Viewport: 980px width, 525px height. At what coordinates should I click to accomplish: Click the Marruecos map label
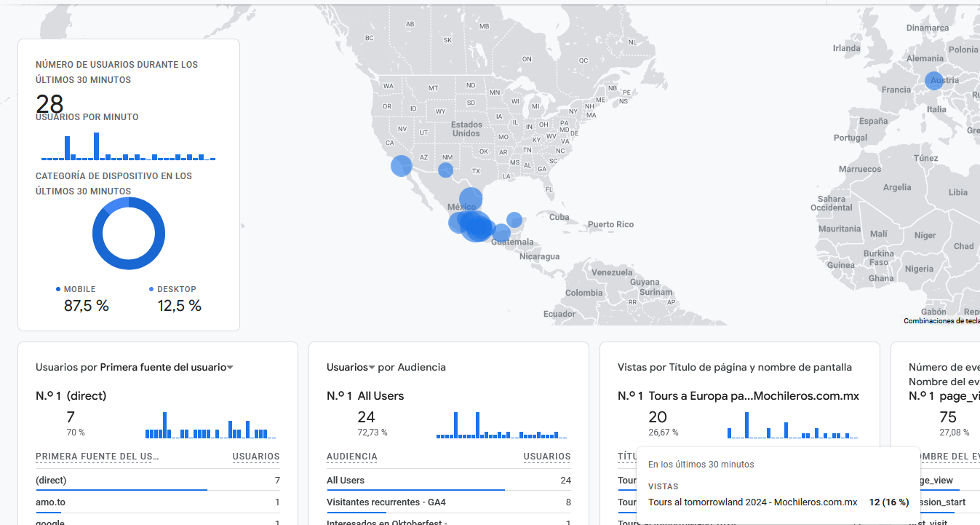tap(860, 169)
